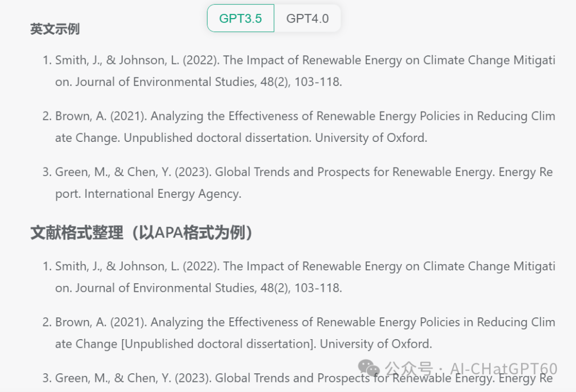Click list number 1 under 英文示例
Viewport: 576px width, 392px height.
(47, 60)
